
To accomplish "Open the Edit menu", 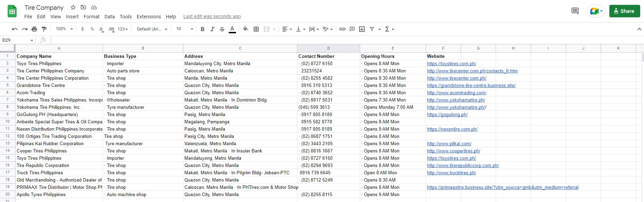I will pyautogui.click(x=41, y=17).
